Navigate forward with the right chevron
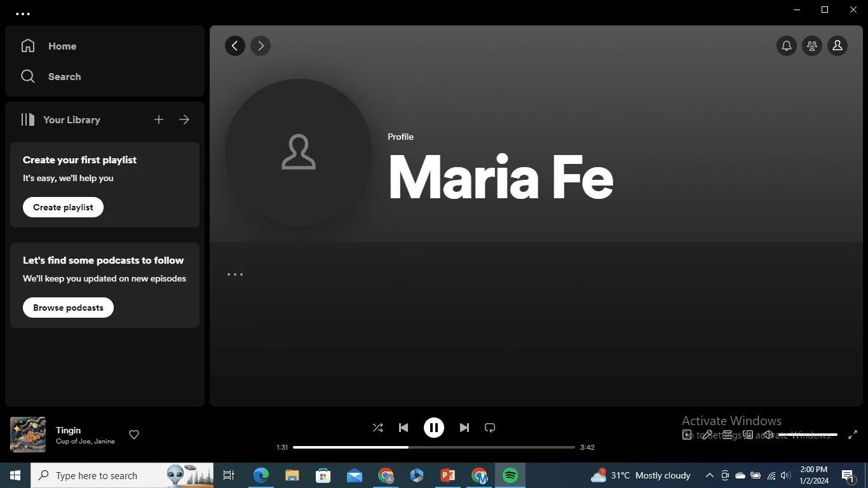 point(261,46)
